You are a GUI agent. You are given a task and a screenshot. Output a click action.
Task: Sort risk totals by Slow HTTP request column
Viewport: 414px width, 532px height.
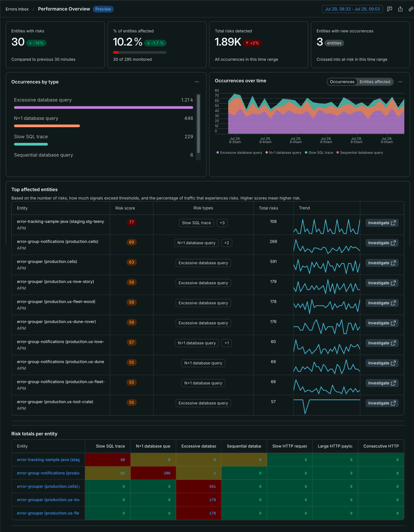290,446
